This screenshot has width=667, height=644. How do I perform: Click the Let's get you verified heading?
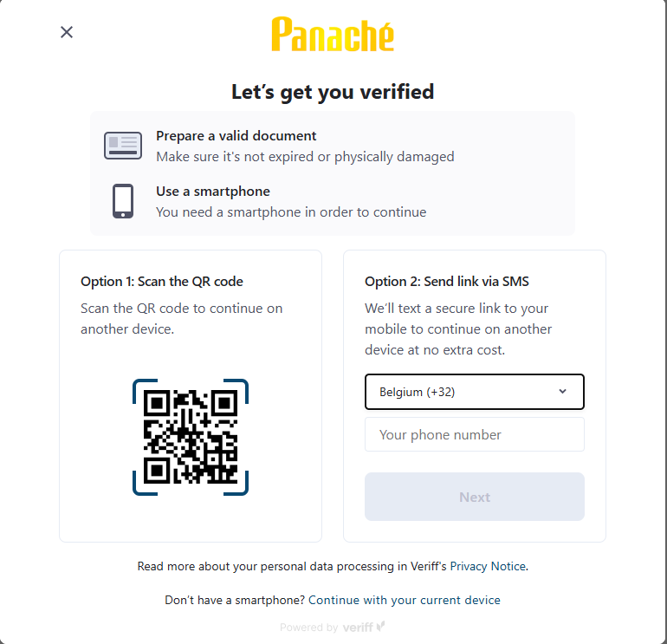[x=333, y=92]
